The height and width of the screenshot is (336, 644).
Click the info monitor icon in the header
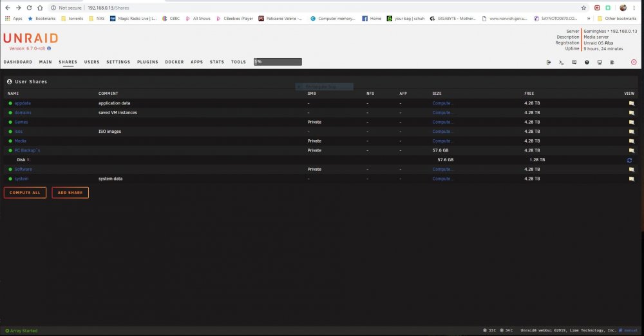tap(599, 62)
